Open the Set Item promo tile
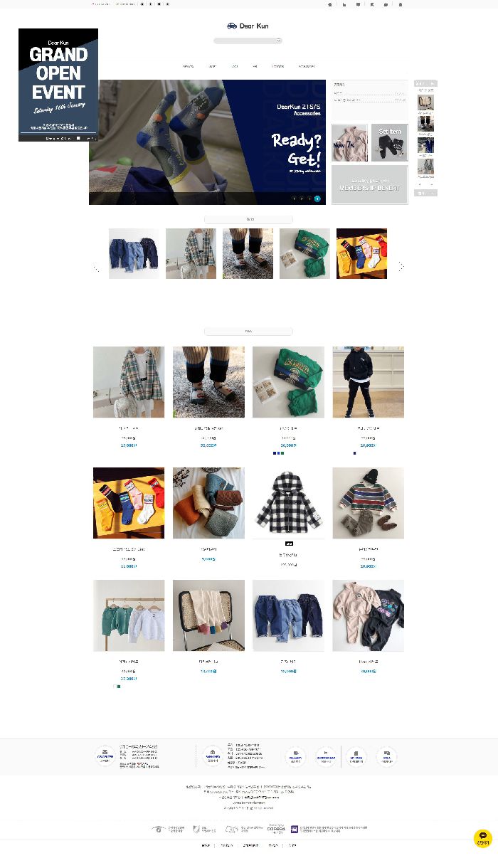 tap(390, 143)
